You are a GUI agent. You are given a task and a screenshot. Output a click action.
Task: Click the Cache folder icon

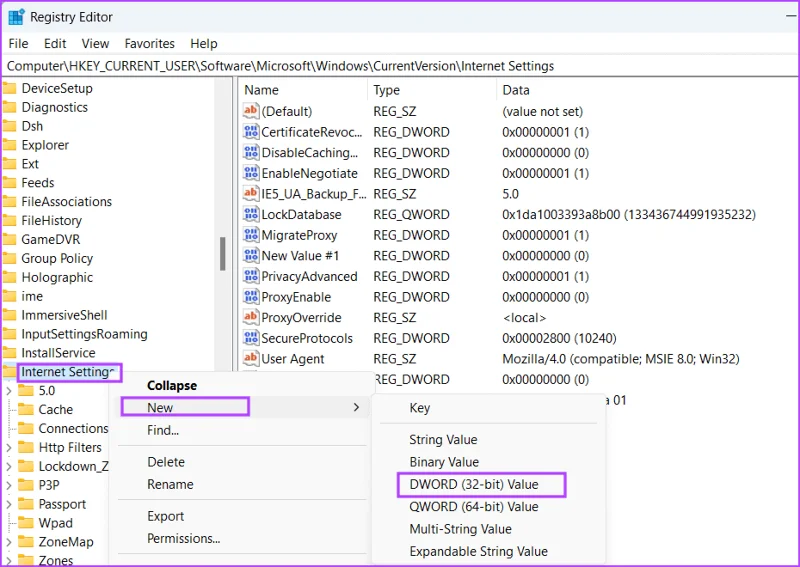coord(26,409)
